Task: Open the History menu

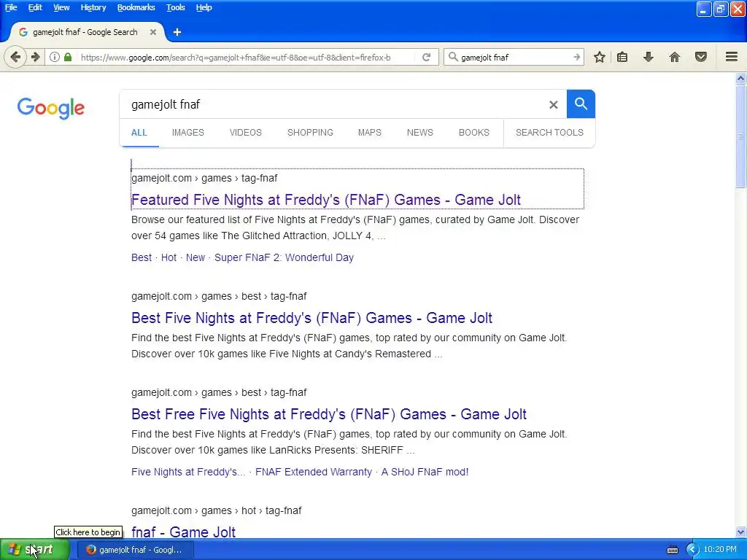Action: (x=93, y=7)
